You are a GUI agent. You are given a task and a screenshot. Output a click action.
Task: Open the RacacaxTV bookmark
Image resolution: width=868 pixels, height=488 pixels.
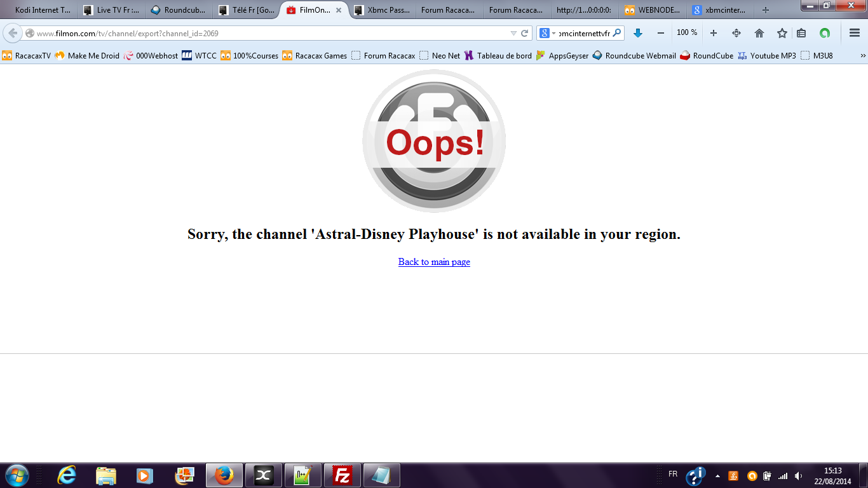[27, 56]
